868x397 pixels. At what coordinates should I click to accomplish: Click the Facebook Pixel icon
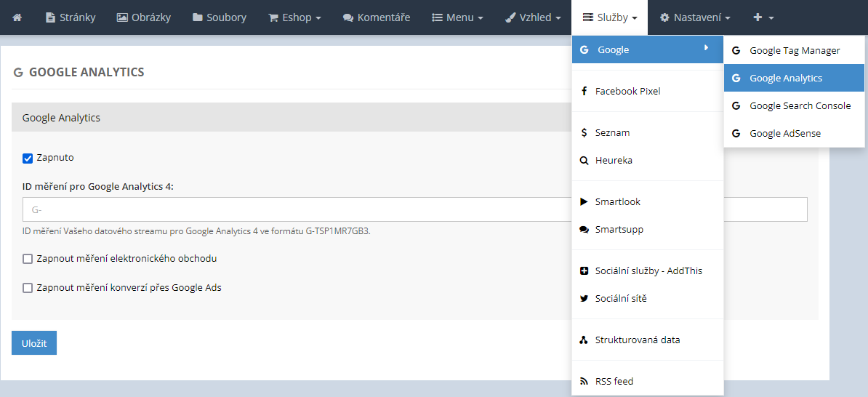584,92
